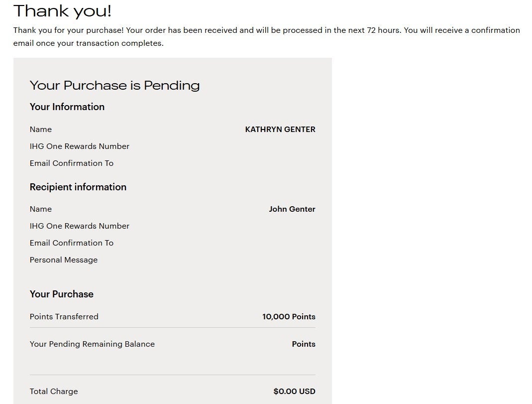Click the order received confirmation paragraph
This screenshot has width=532, height=404.
click(266, 36)
